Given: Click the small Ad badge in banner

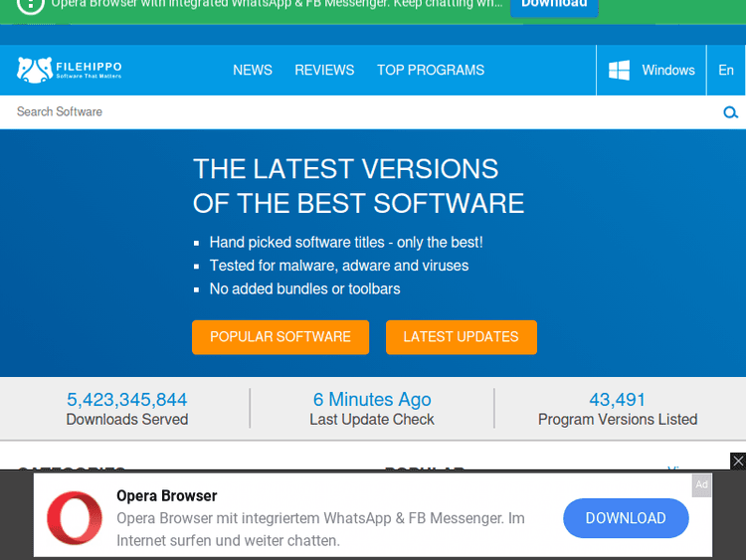Looking at the screenshot, I should (x=702, y=484).
